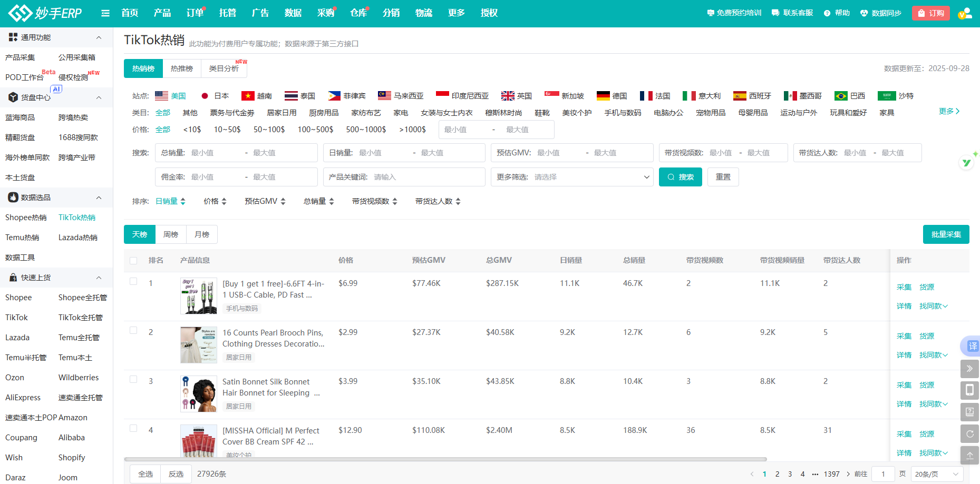Image resolution: width=980 pixels, height=484 pixels.
Task: Open Lazada热销 in the sidebar
Action: [78, 238]
